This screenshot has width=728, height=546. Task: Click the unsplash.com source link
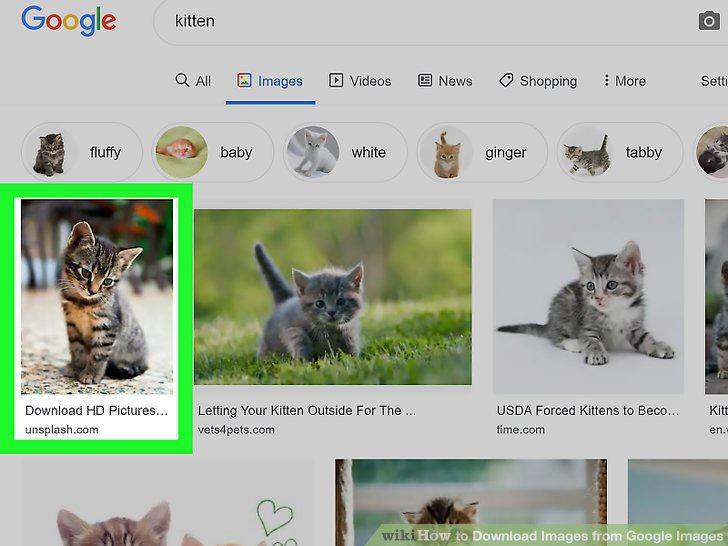coord(62,430)
